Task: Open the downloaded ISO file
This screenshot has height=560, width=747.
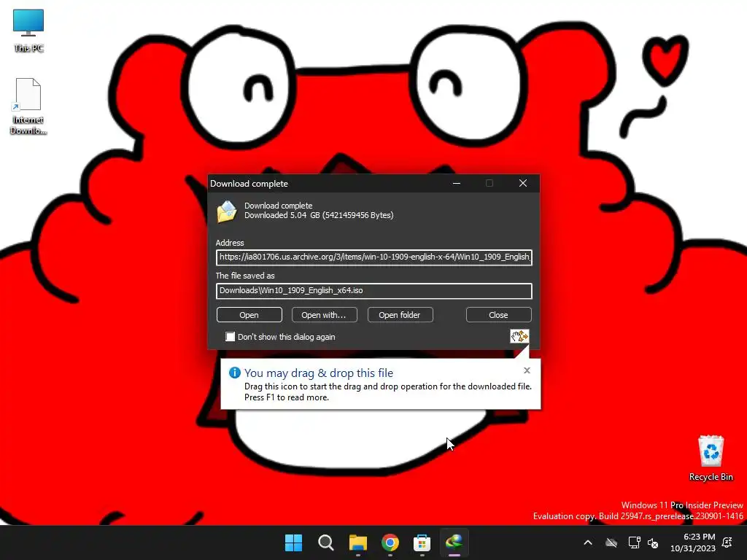Action: [x=249, y=315]
